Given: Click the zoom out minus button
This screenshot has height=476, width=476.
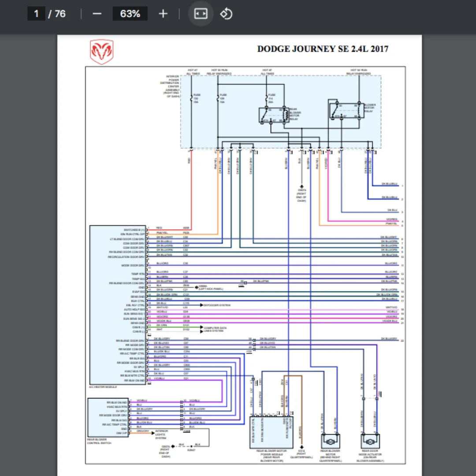Looking at the screenshot, I should [x=97, y=14].
